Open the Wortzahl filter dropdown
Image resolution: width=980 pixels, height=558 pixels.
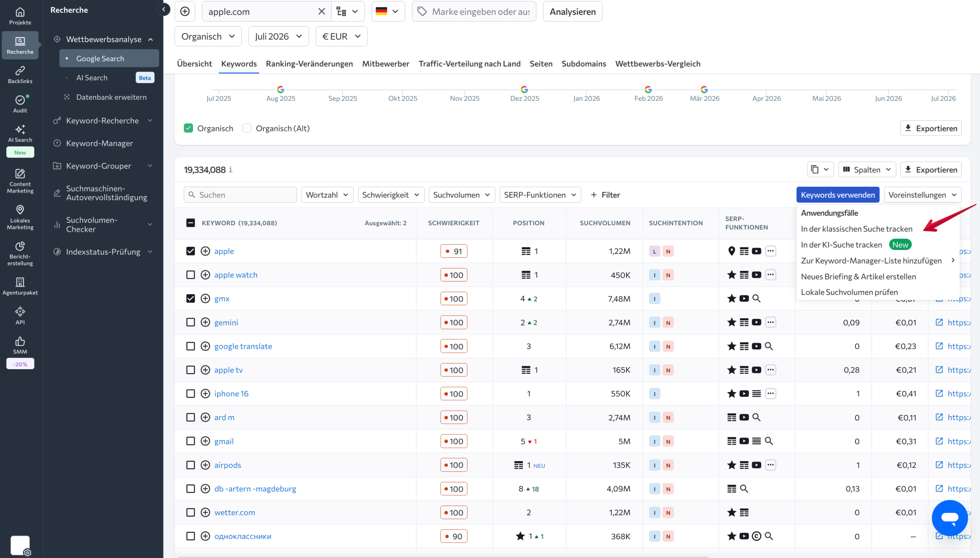click(x=327, y=195)
